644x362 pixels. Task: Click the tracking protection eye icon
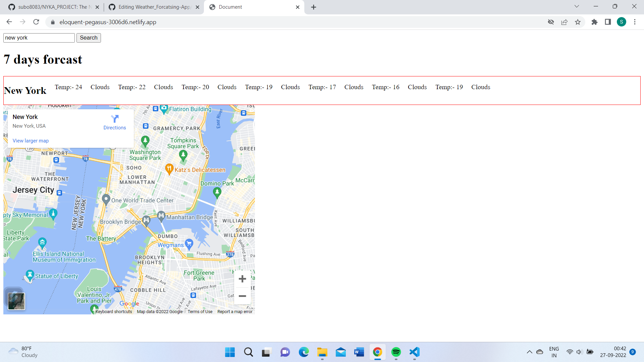(551, 22)
